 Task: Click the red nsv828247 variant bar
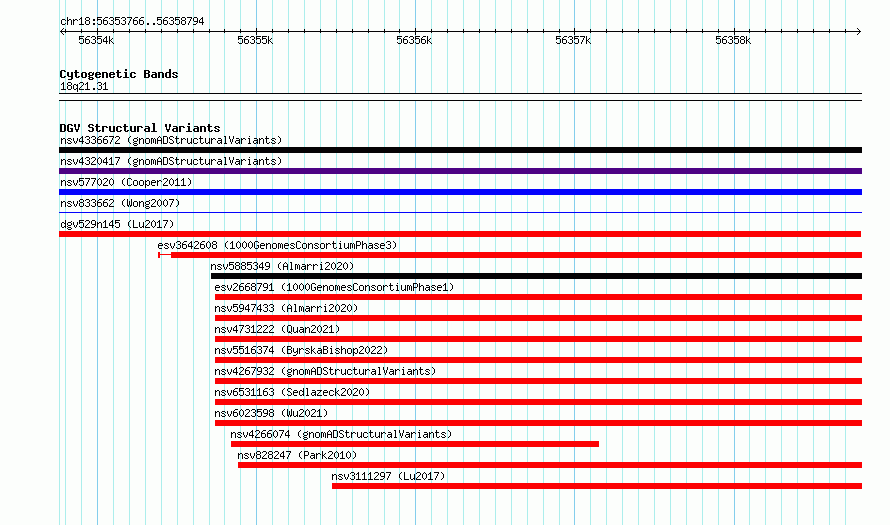[x=550, y=465]
